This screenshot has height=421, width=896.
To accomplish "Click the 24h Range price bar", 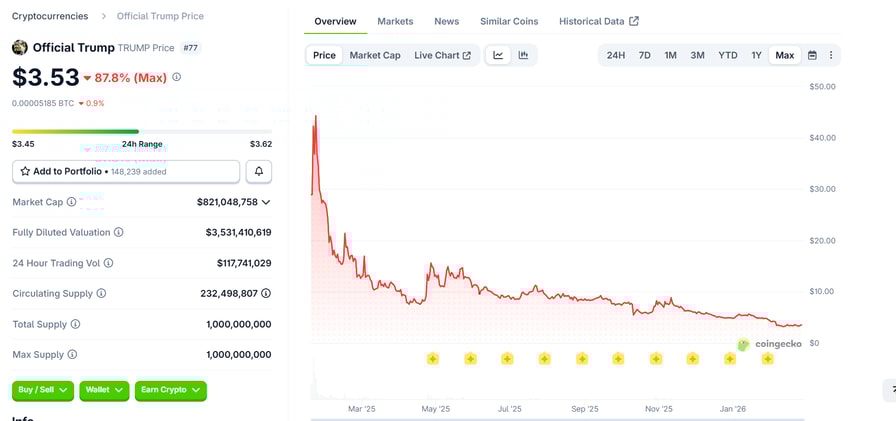I will tap(142, 131).
